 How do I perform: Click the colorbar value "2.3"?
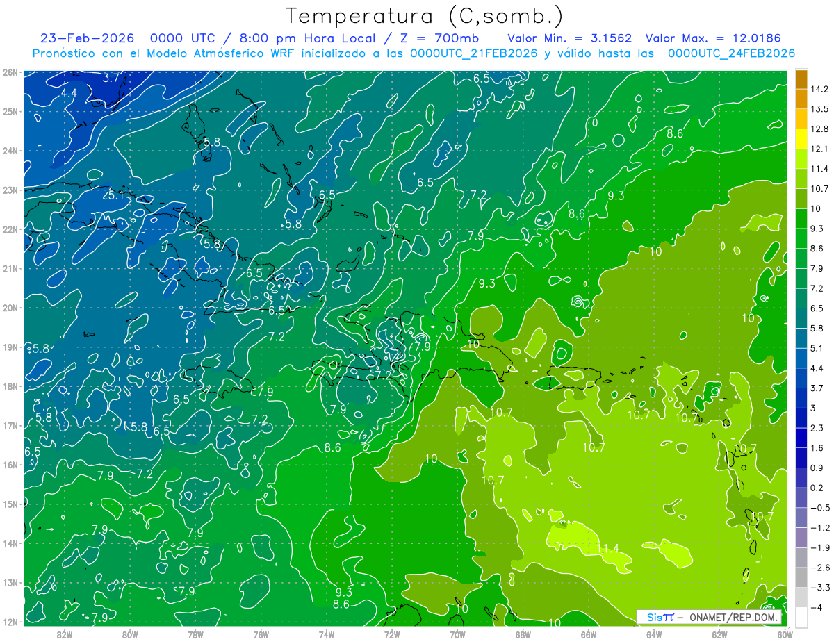pyautogui.click(x=817, y=428)
